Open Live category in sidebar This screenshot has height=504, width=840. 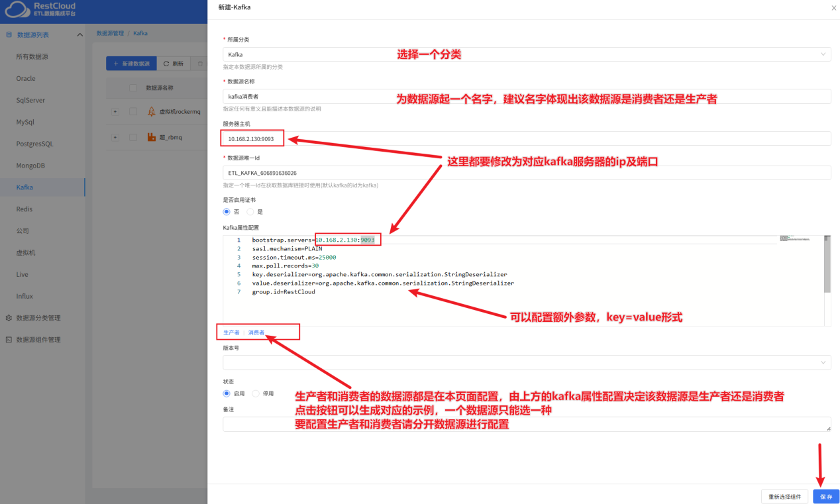click(x=23, y=274)
